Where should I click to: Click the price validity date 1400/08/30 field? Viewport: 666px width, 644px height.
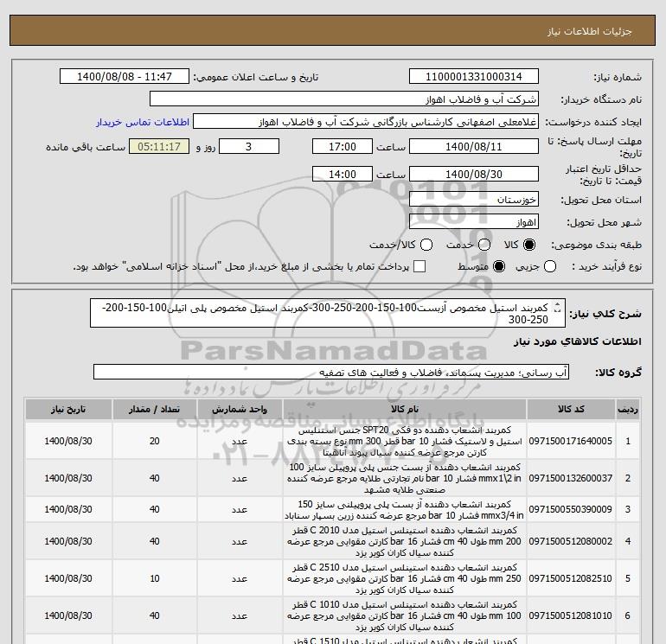pos(474,174)
